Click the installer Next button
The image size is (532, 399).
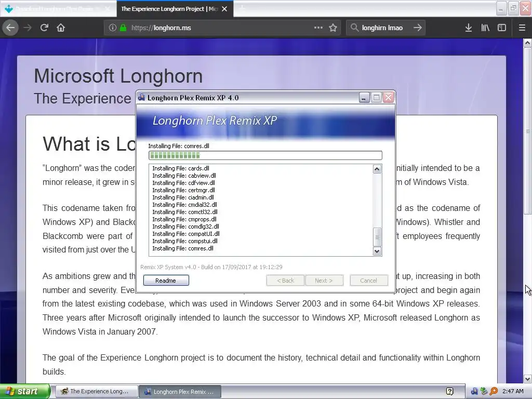[x=324, y=281]
